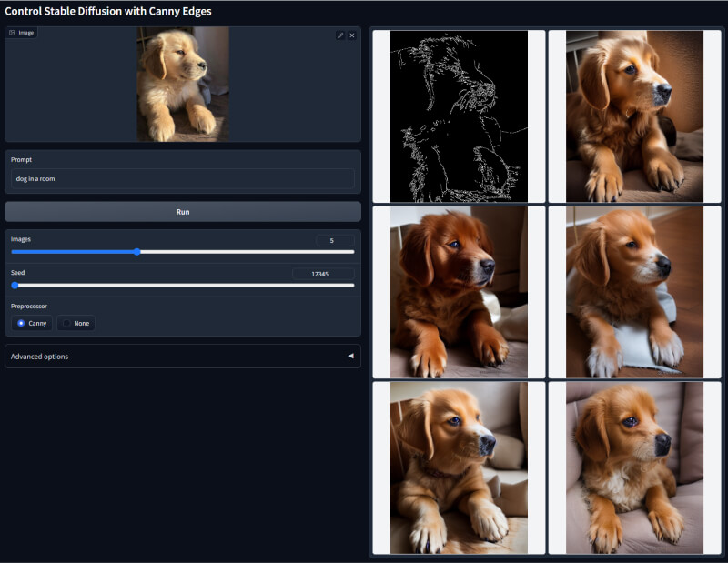The image size is (728, 563).
Task: Focus the Seed value number box
Action: click(323, 274)
